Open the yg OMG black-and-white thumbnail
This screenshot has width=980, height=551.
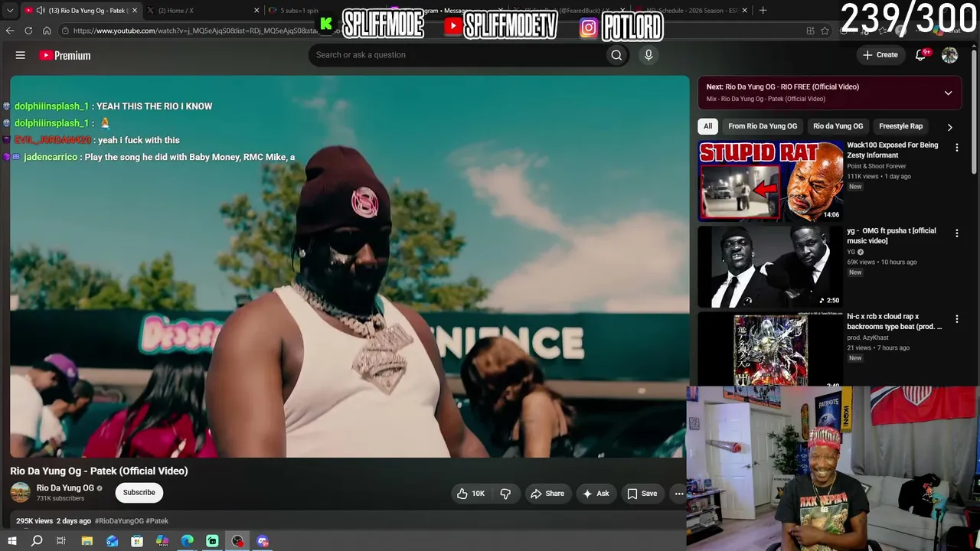(770, 266)
